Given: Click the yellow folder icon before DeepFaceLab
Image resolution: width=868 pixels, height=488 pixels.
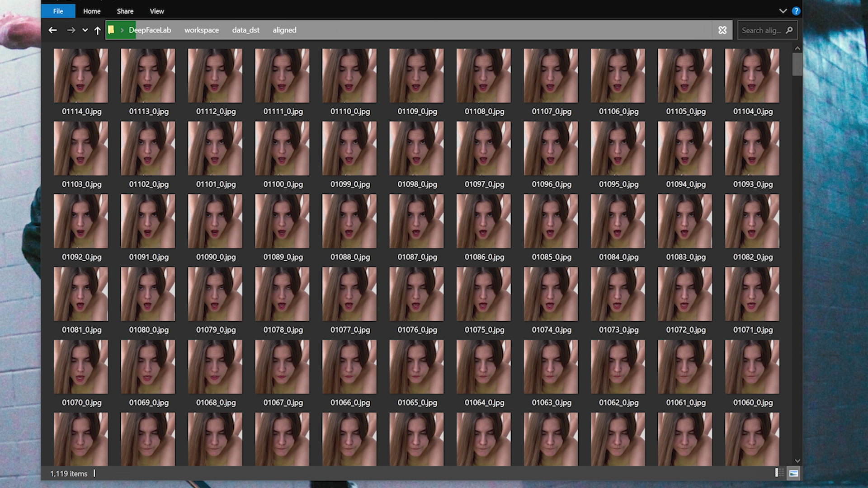Looking at the screenshot, I should [112, 30].
